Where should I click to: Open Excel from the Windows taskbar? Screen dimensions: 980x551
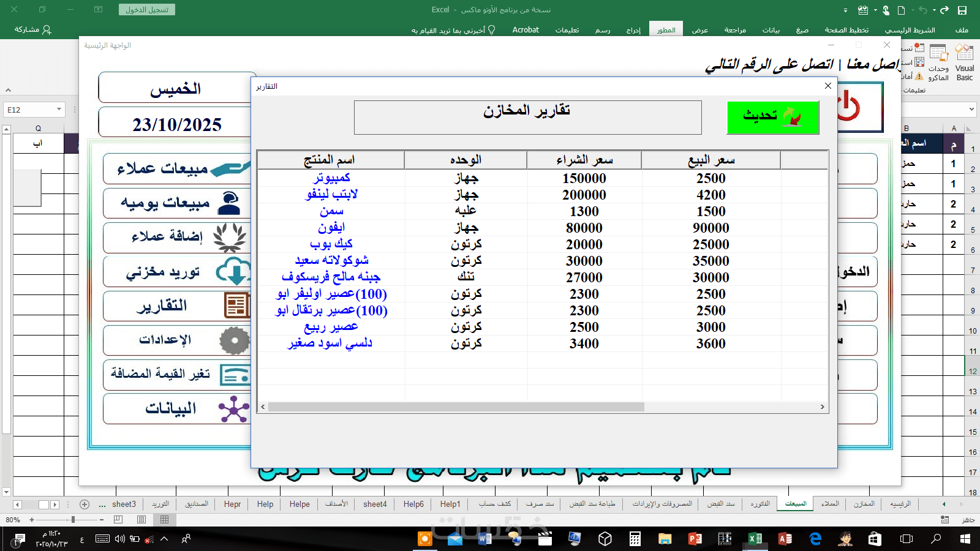(755, 539)
